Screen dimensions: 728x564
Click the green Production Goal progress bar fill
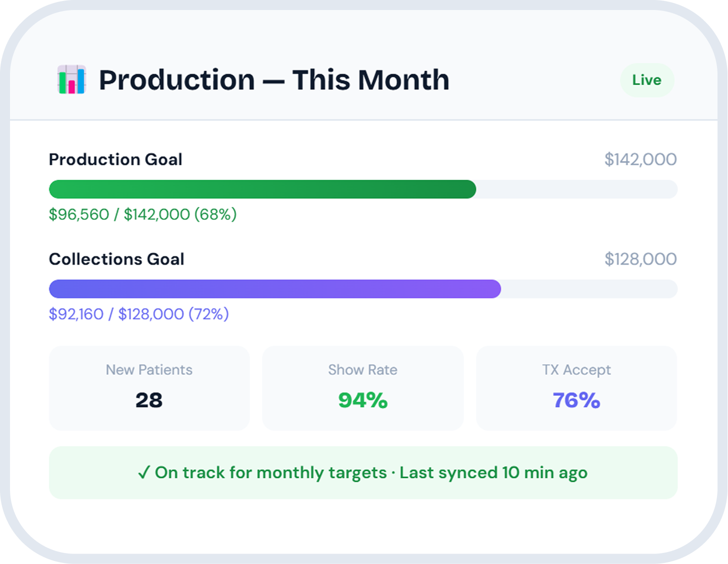point(262,190)
